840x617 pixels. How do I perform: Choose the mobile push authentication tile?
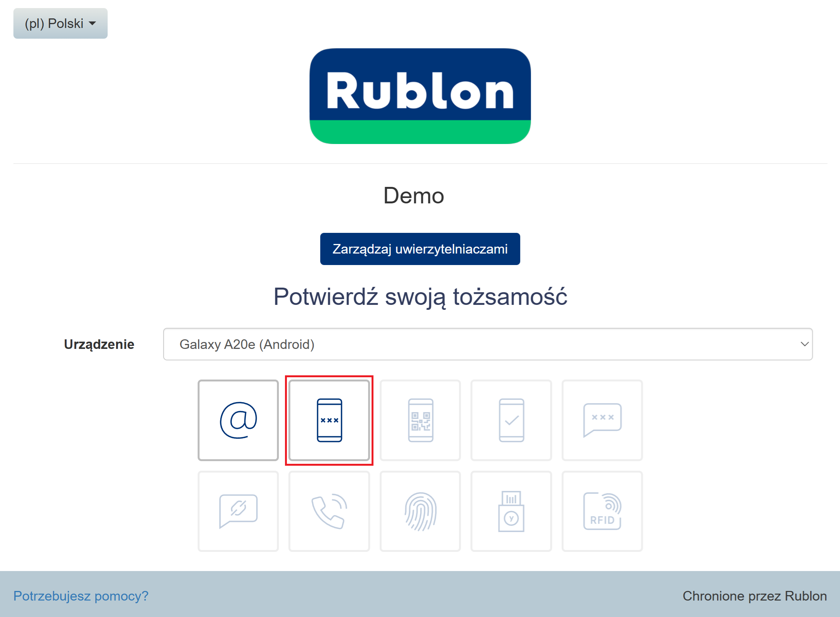tap(511, 420)
